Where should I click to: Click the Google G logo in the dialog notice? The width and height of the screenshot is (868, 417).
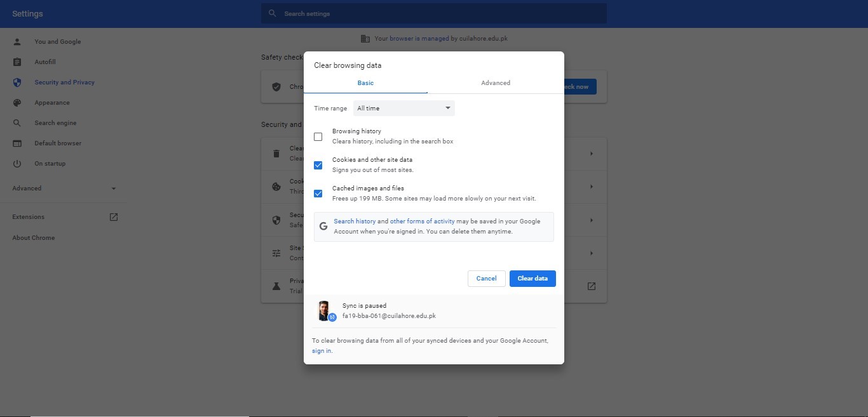click(323, 227)
